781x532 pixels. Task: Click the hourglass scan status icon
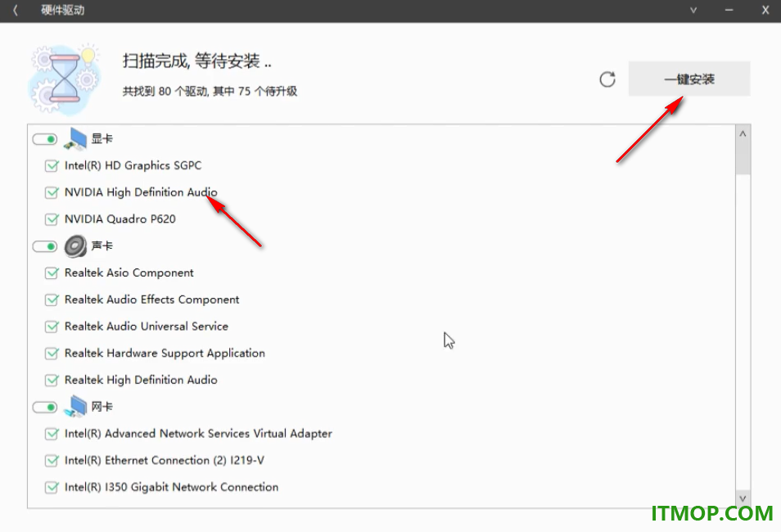tap(65, 79)
